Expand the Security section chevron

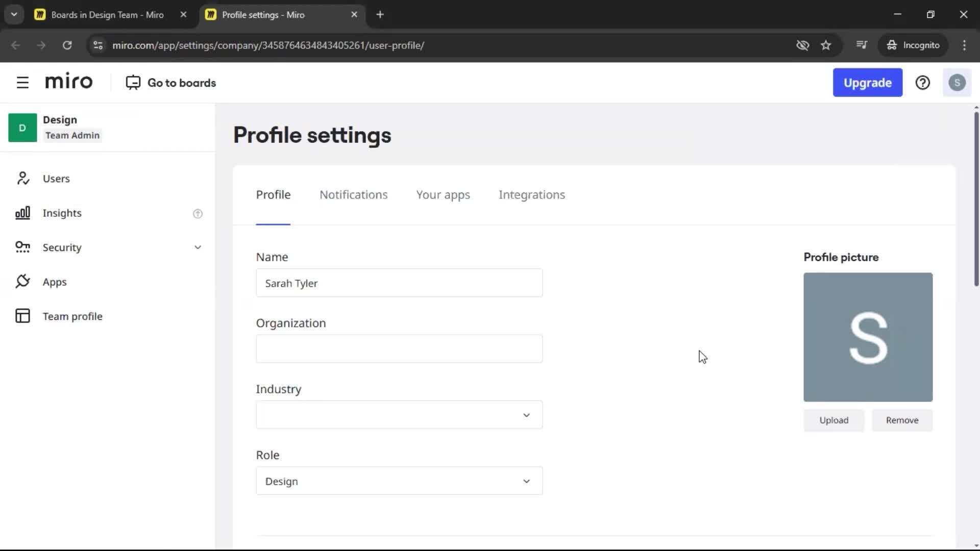point(198,247)
